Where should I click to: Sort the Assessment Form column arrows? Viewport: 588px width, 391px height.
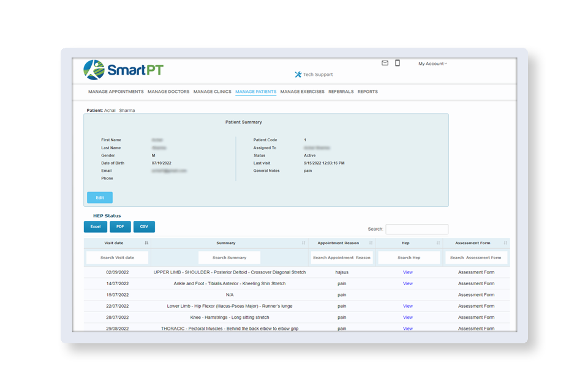[x=505, y=243]
